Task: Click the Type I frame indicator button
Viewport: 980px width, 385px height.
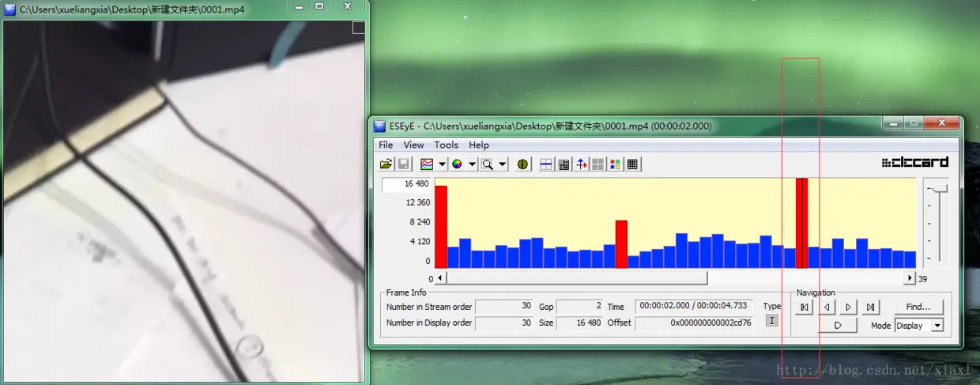Action: [x=772, y=320]
